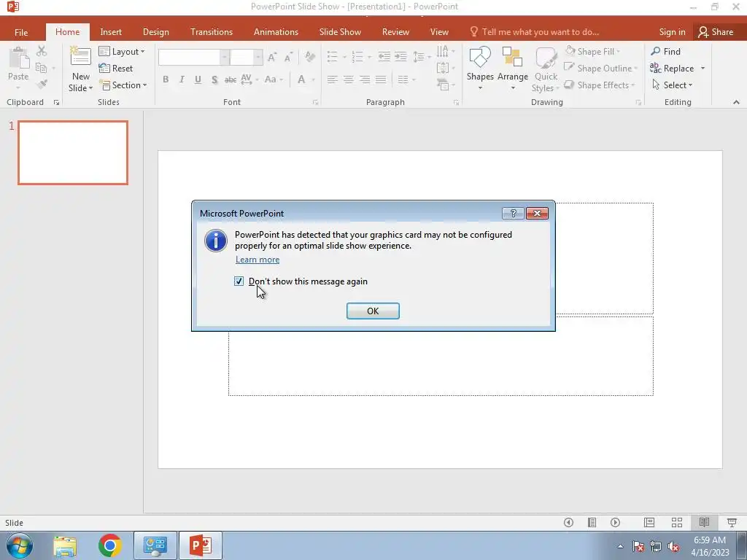Click Find in Editing group
747x560 pixels.
pos(665,52)
